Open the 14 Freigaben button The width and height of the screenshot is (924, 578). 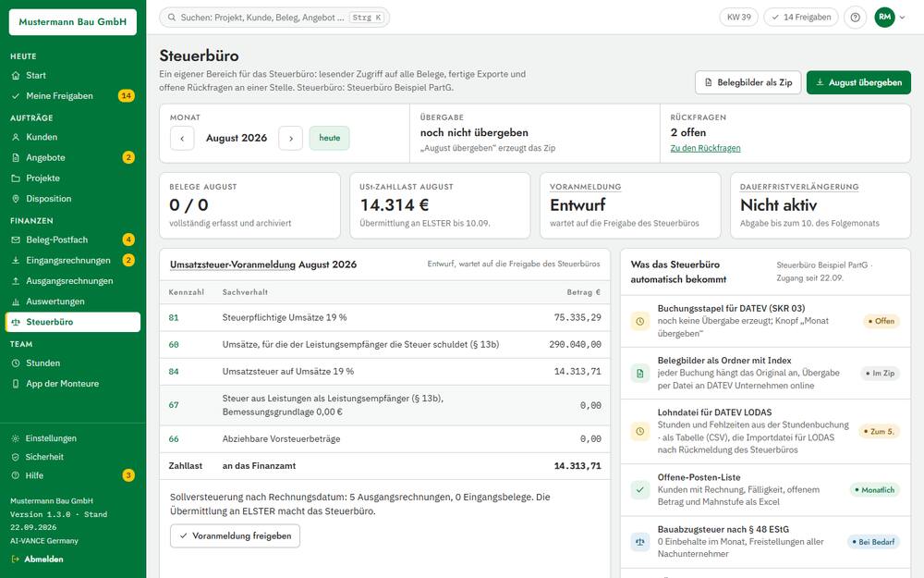point(801,17)
